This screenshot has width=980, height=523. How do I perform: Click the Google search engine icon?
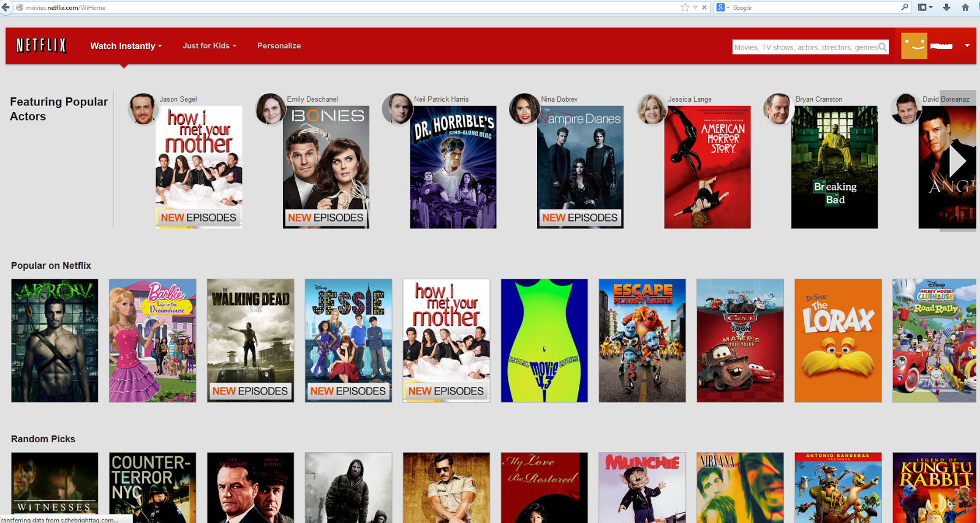[x=720, y=7]
